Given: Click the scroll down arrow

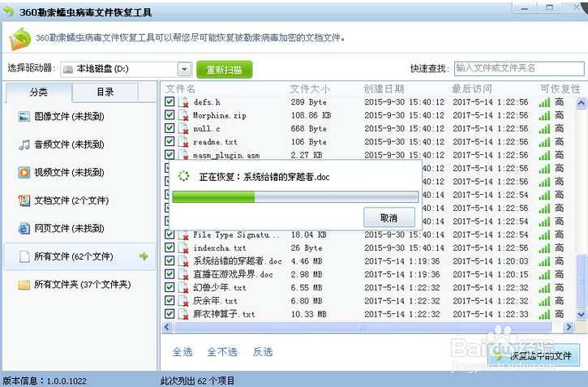Looking at the screenshot, I should [x=581, y=314].
